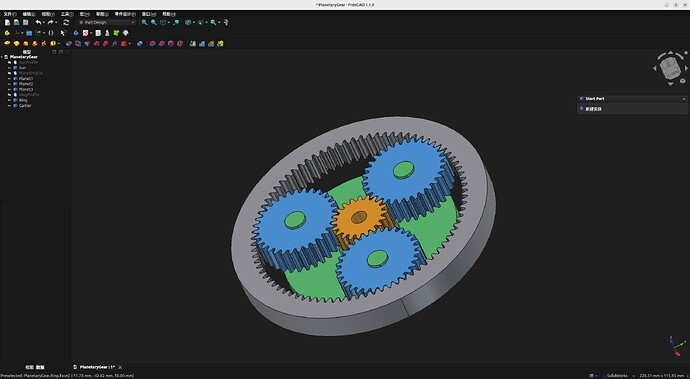Select the Polar Pattern tool
The height and width of the screenshot is (379, 690).
[x=211, y=44]
